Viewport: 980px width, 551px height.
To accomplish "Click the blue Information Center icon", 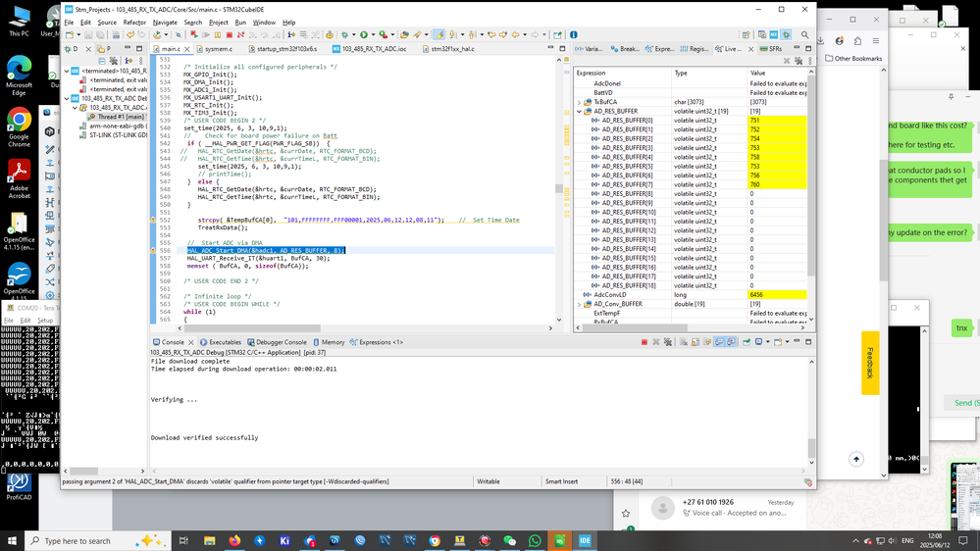I will 573,35.
